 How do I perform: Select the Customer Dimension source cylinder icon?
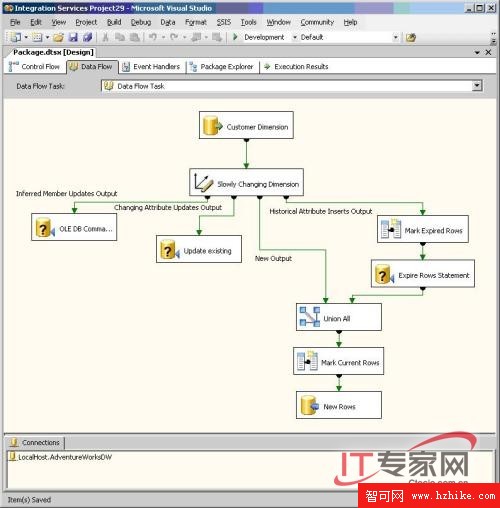(x=213, y=126)
